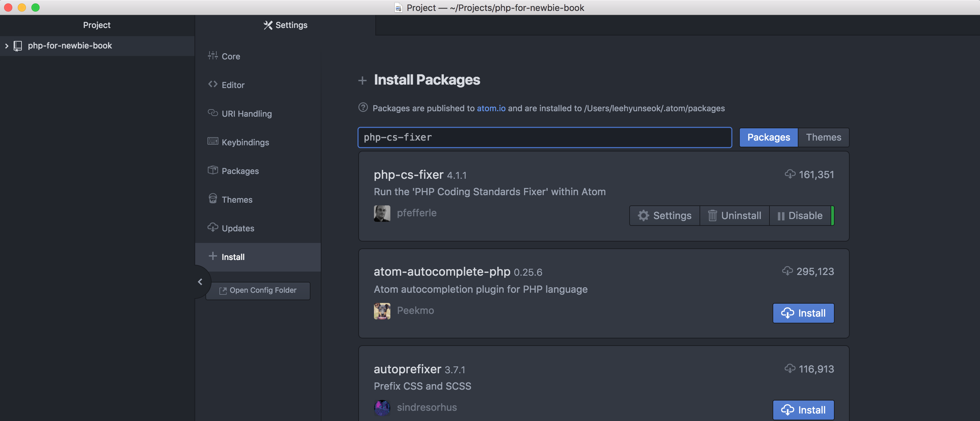Screen dimensions: 980x421
Task: Collapse the settings sidebar panel
Action: 201,282
